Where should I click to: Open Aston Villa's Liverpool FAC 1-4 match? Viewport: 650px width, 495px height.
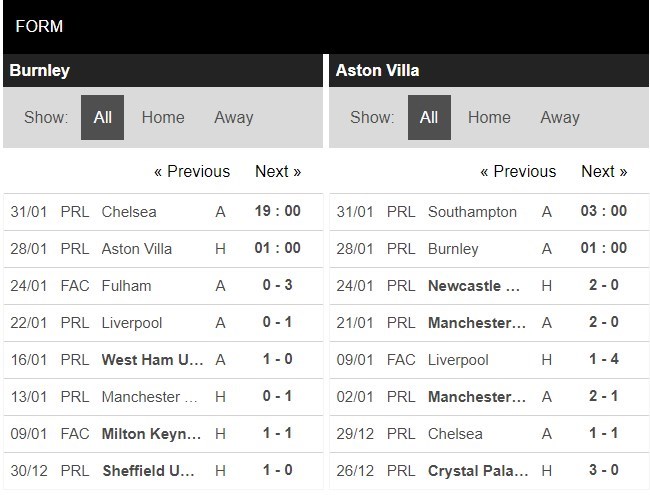click(489, 360)
